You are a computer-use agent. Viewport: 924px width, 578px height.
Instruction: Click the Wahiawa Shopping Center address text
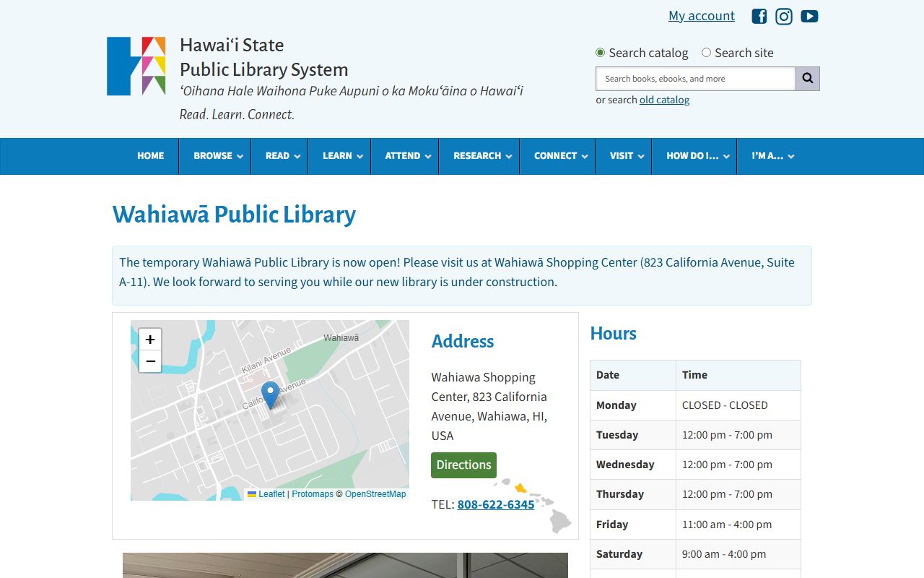coord(489,406)
